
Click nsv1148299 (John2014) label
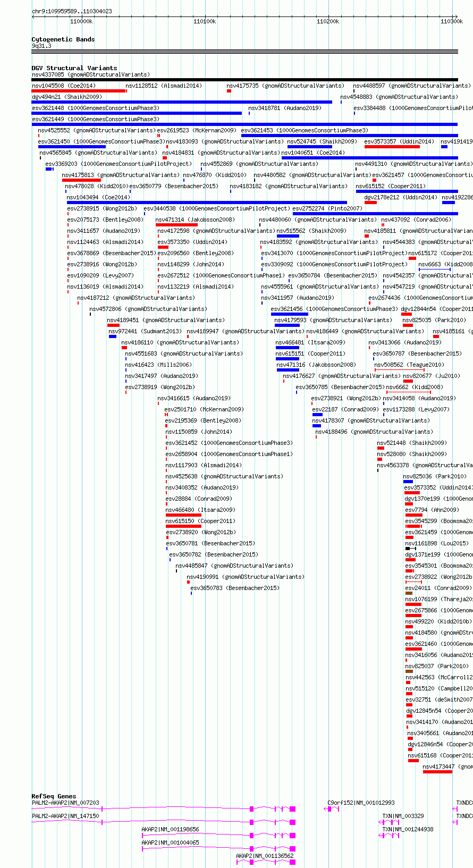[x=191, y=264]
